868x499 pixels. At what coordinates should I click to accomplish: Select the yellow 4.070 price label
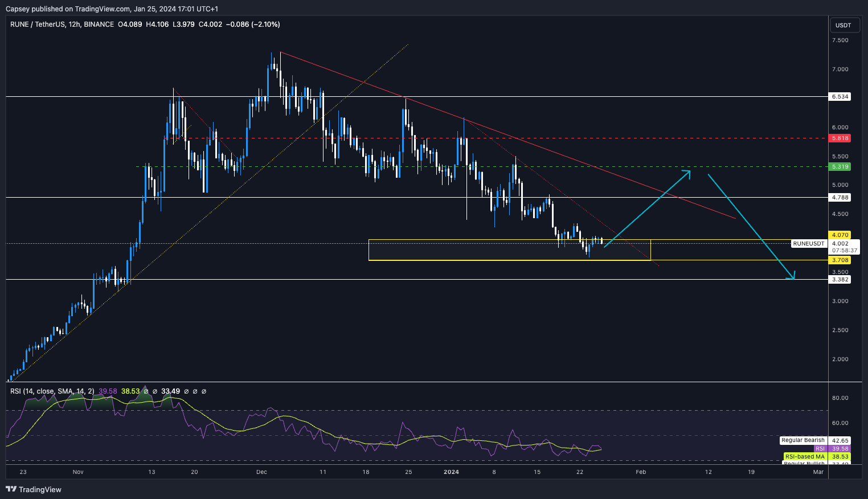click(x=840, y=235)
